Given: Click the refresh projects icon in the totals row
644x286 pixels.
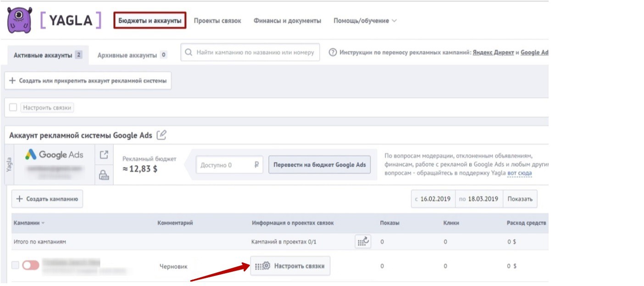Looking at the screenshot, I should point(363,242).
